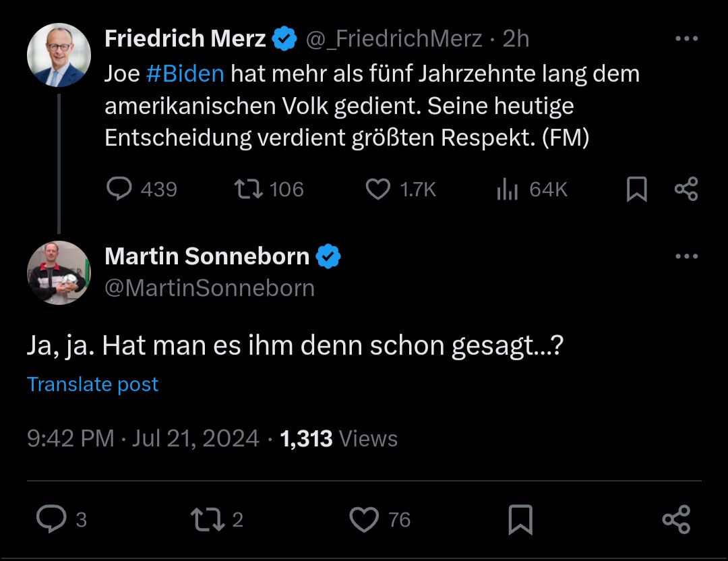728x561 pixels.
Task: Reply to Martin Sonneborn's post
Action: click(x=50, y=519)
